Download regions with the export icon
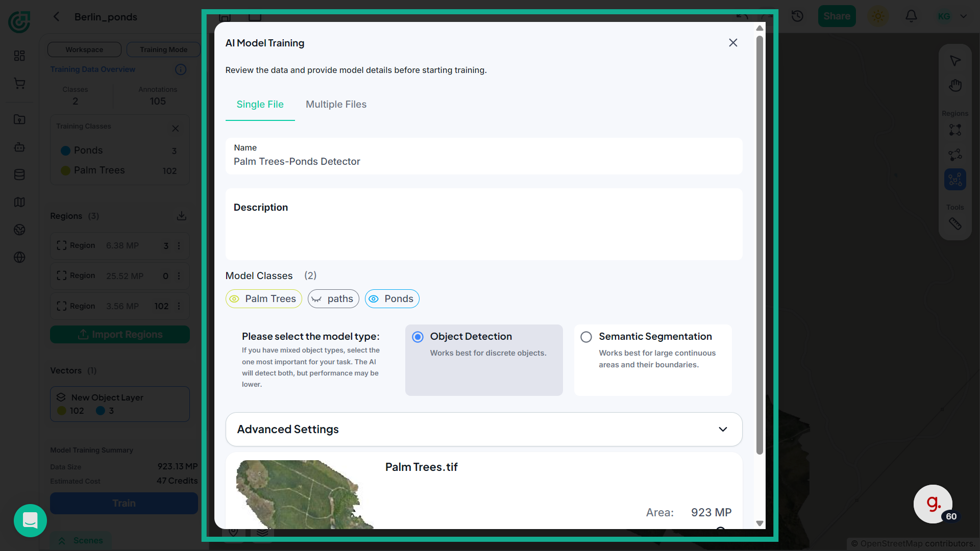Screen dimensions: 980x551 (x=181, y=216)
